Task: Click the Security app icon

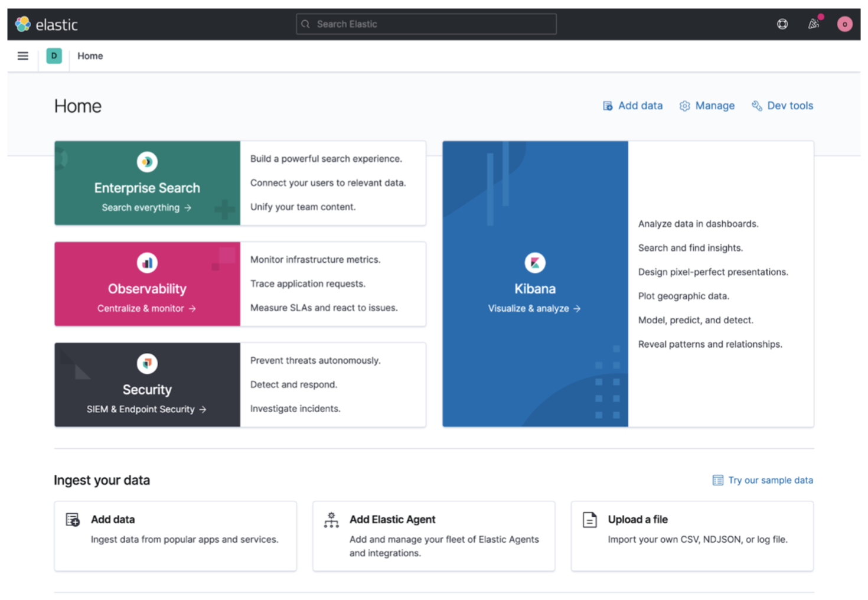Action: tap(146, 363)
